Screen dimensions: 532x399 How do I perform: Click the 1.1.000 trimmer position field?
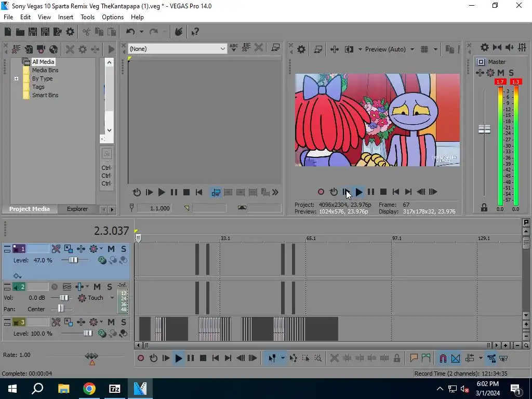154,208
